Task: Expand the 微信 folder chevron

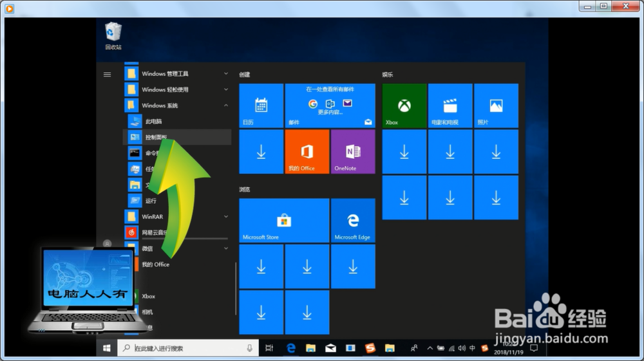Action: tap(226, 248)
